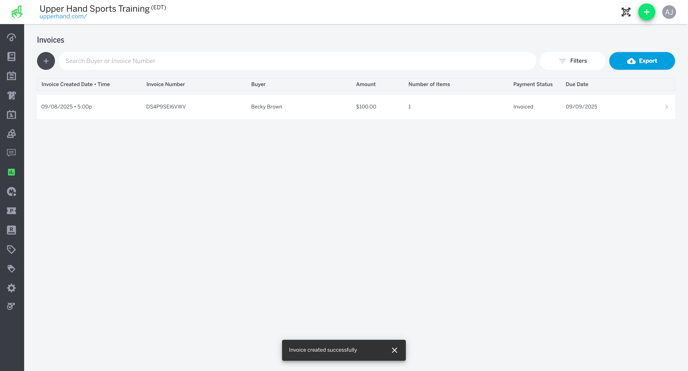The width and height of the screenshot is (688, 371).
Task: Click buyer name Becky Brown
Action: [266, 107]
